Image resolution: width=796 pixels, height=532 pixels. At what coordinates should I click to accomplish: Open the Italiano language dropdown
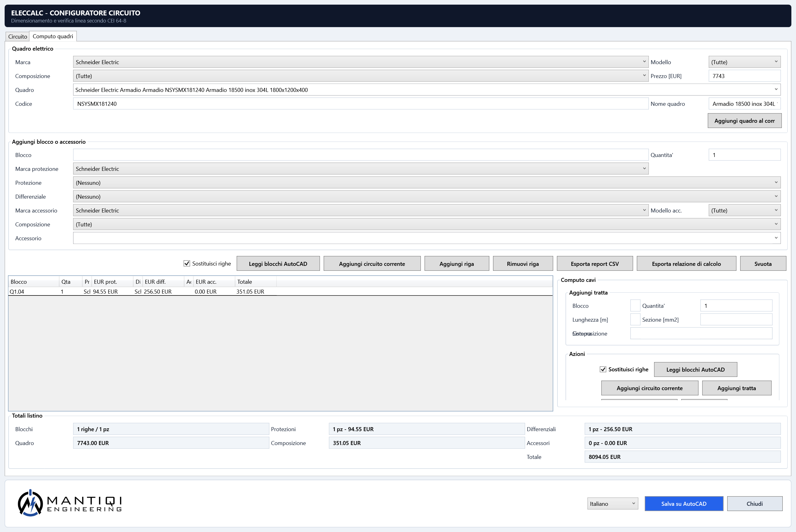[613, 504]
